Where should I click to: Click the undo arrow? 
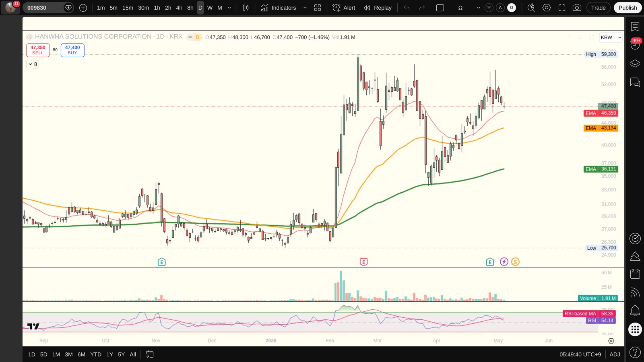click(x=407, y=8)
